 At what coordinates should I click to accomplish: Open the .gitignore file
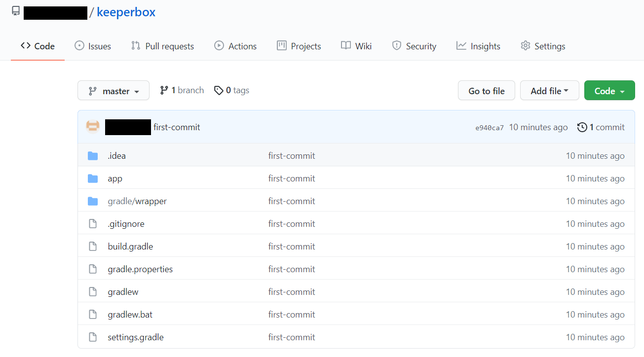126,224
